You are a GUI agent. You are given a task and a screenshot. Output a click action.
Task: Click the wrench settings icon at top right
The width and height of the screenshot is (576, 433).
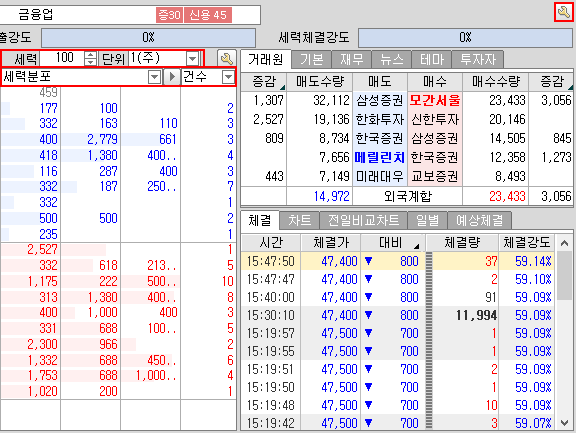563,12
